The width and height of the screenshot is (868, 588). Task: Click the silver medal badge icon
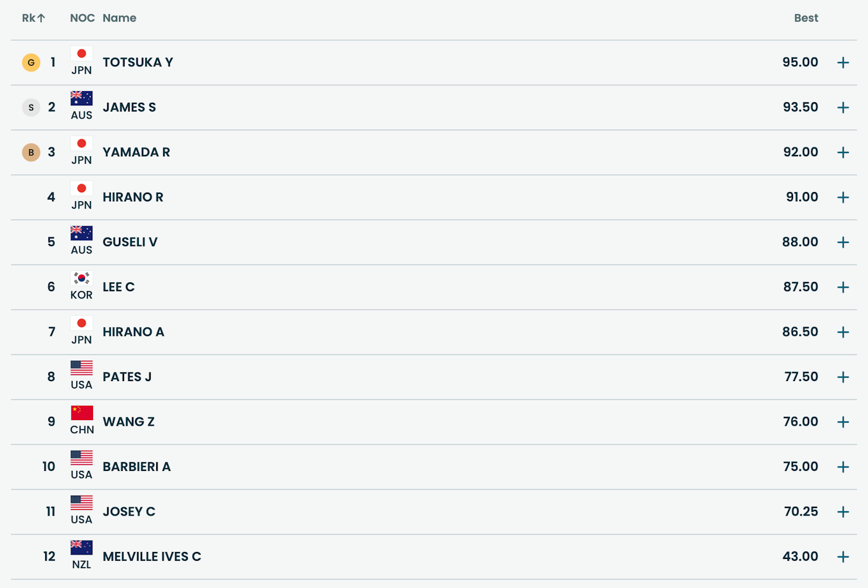pyautogui.click(x=31, y=108)
